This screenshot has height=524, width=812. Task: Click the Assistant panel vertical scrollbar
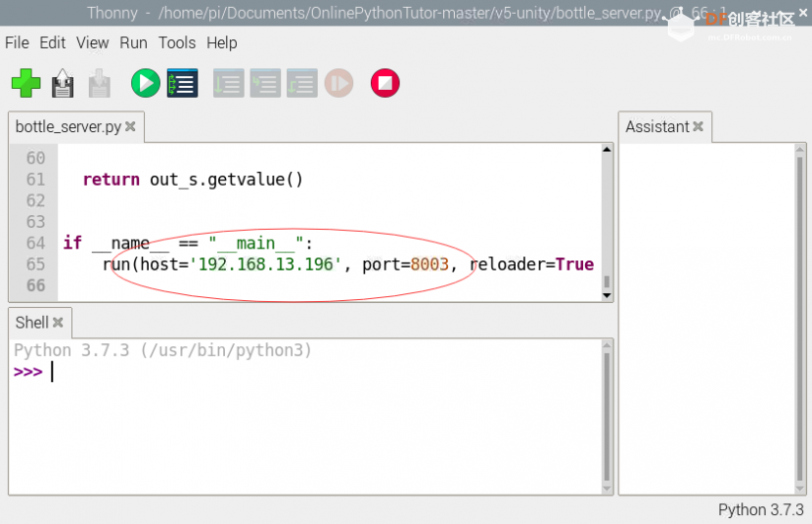coord(800,319)
